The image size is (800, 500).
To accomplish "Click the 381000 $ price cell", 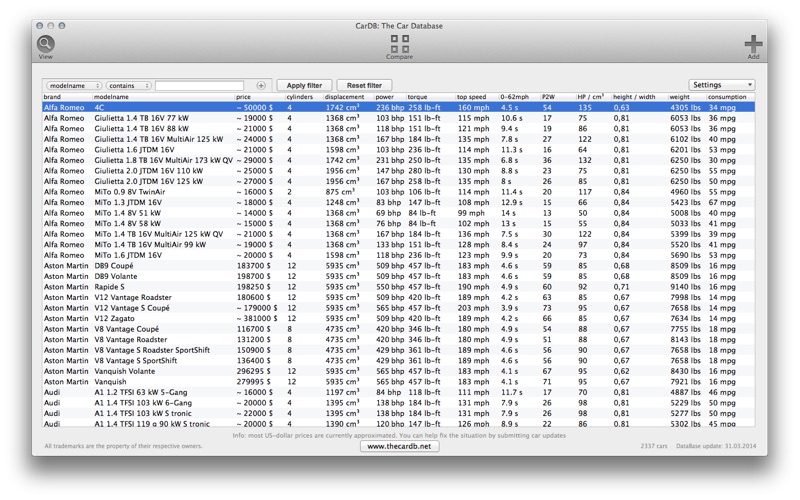I will click(257, 318).
